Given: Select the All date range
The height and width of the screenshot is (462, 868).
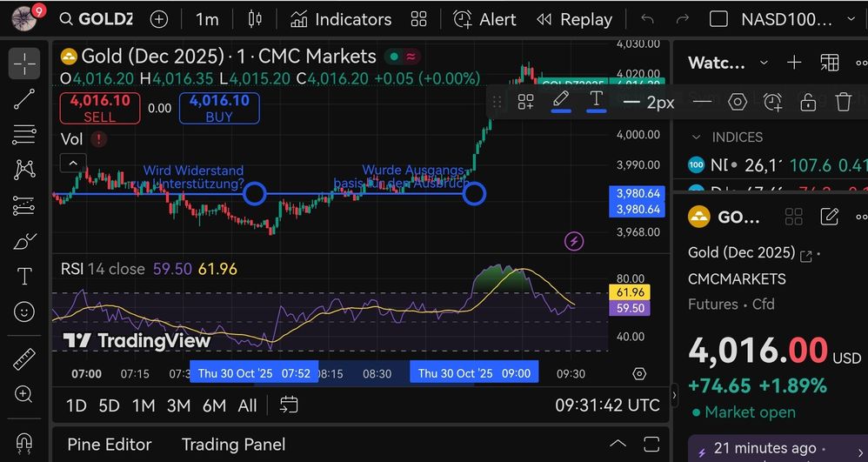Looking at the screenshot, I should (248, 406).
